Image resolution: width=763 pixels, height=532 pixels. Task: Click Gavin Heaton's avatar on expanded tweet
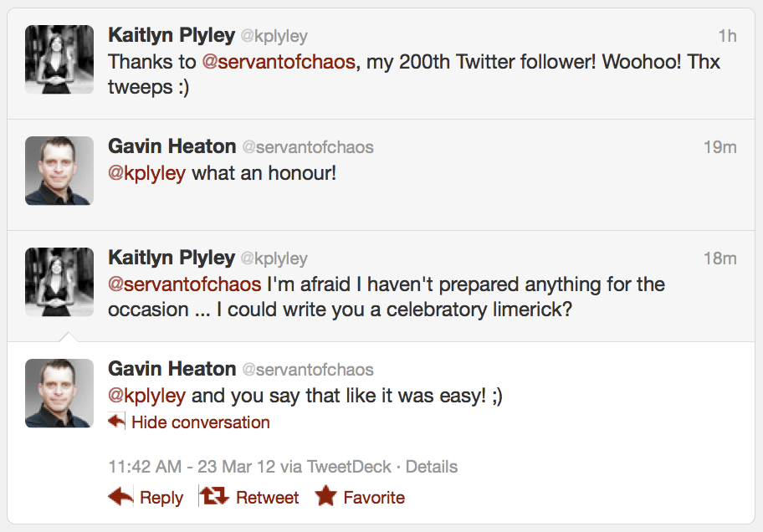tap(59, 393)
